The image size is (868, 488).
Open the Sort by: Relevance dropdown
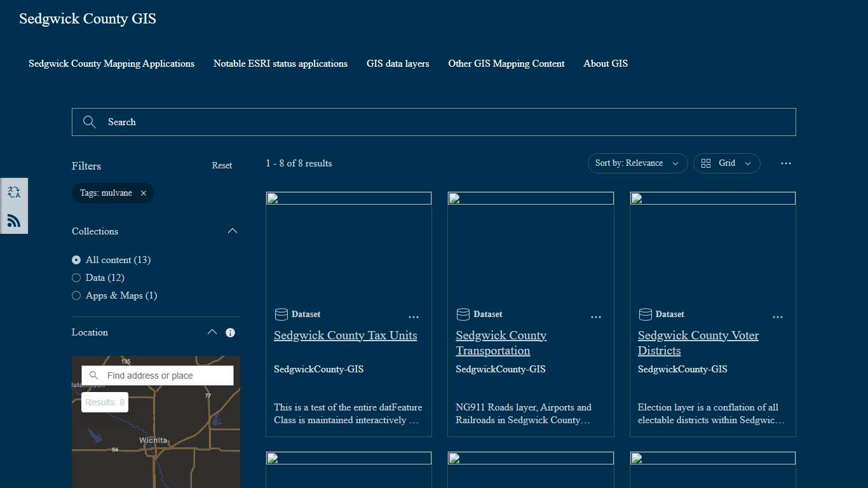(x=637, y=163)
